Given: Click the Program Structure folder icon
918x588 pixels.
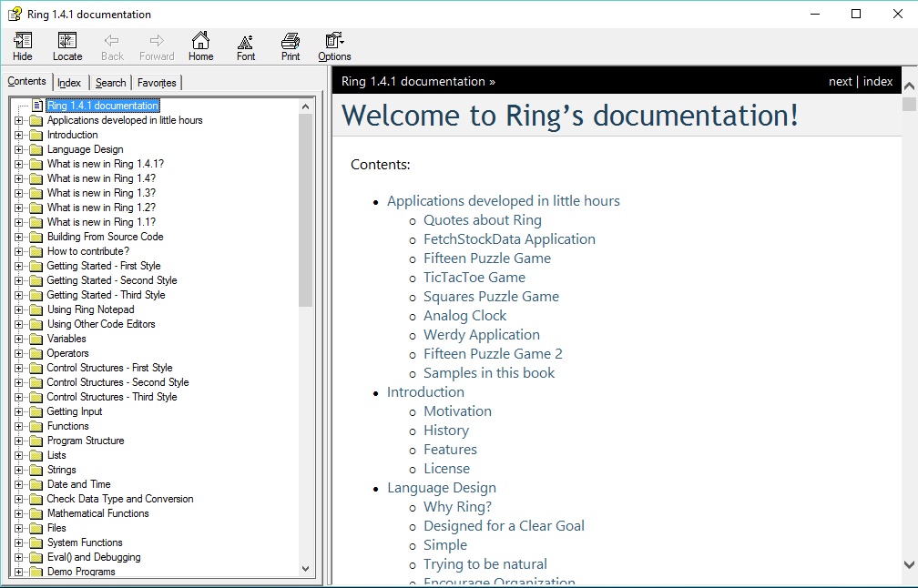Looking at the screenshot, I should point(36,441).
